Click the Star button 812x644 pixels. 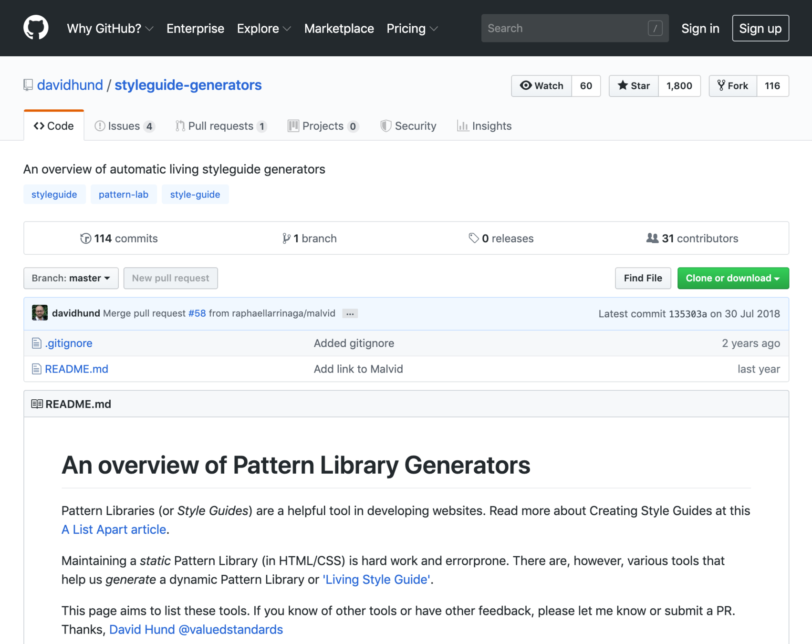(x=634, y=86)
